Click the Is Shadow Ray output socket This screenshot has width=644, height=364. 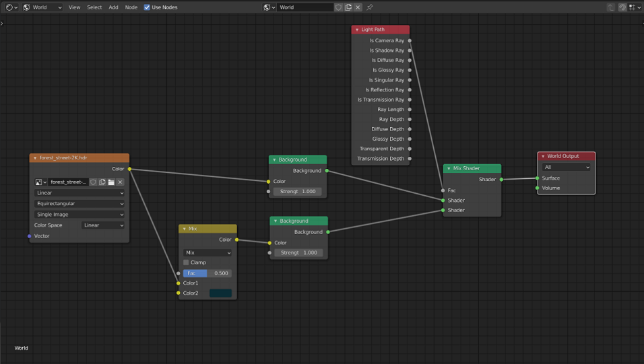point(410,50)
